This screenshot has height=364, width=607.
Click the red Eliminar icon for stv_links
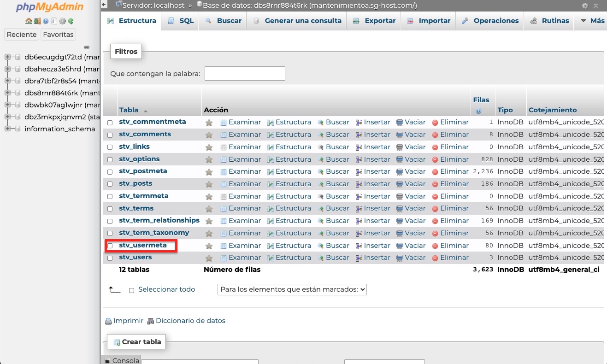(x=435, y=147)
